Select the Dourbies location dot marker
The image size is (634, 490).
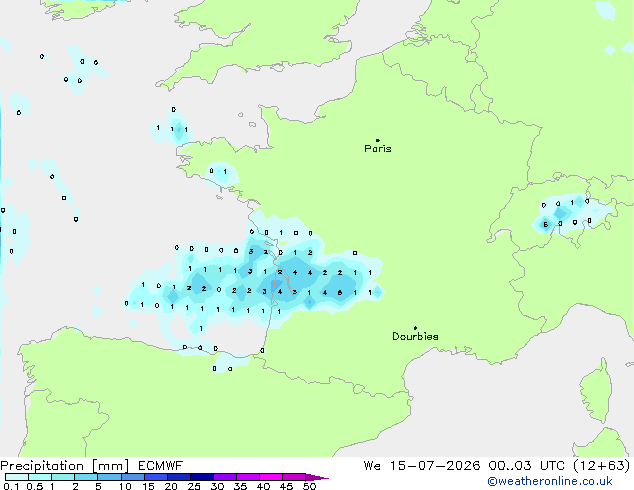coord(415,328)
